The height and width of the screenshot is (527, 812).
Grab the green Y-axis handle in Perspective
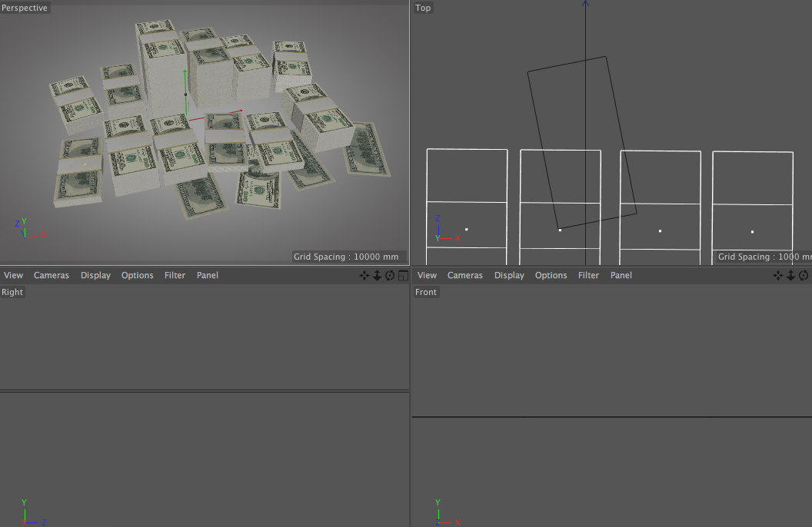coord(185,74)
